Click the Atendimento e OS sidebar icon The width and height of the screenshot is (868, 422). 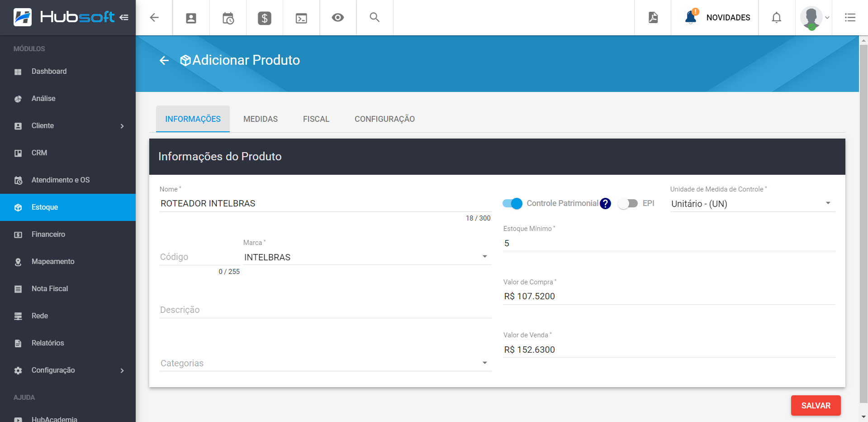pos(18,180)
